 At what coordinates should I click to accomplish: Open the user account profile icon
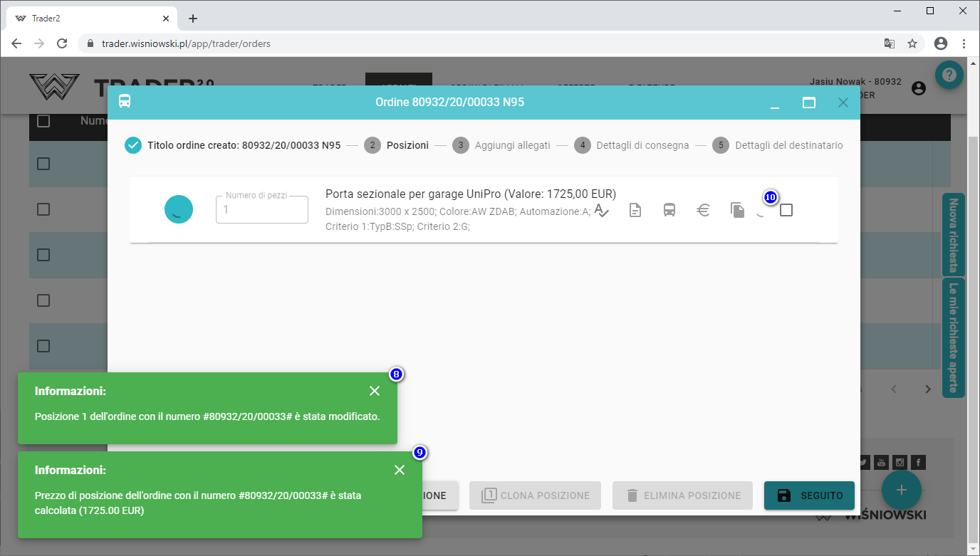(x=919, y=88)
